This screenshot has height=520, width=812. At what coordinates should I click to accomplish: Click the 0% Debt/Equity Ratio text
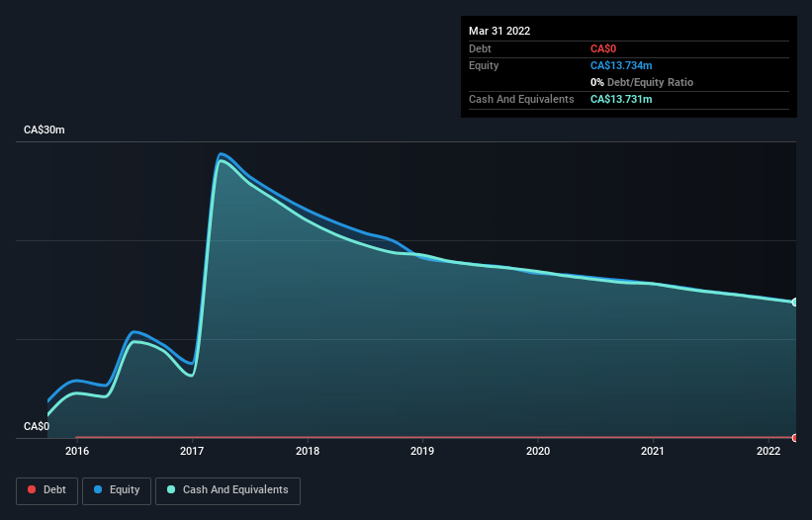pos(642,82)
